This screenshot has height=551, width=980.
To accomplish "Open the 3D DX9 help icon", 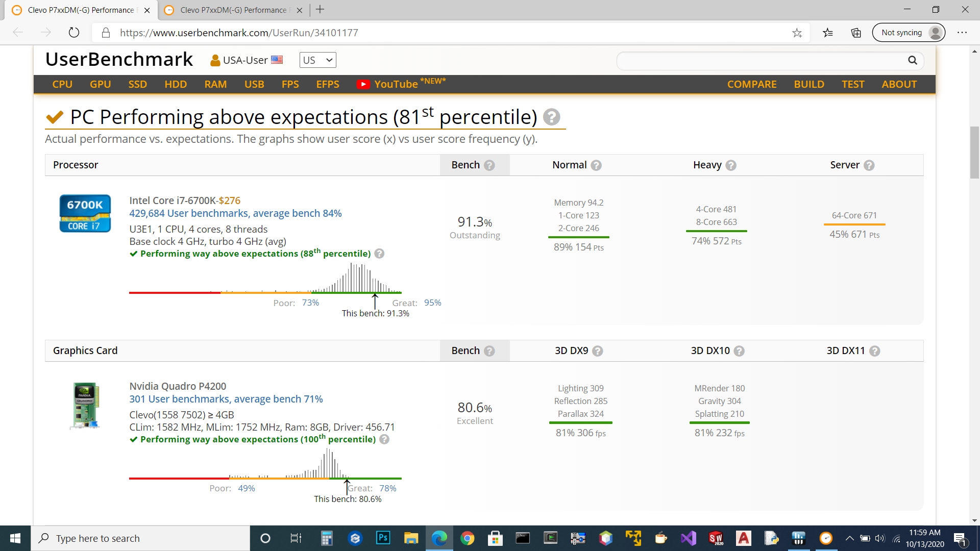I will coord(598,351).
